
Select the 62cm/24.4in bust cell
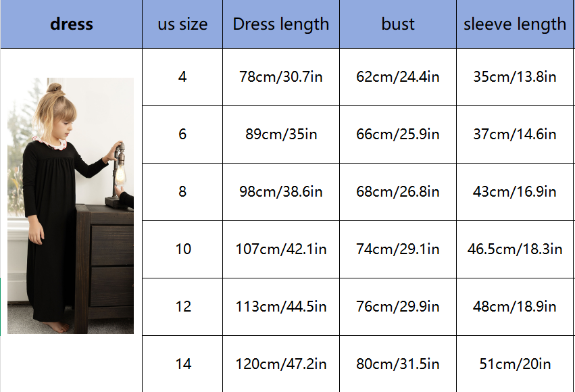click(398, 77)
